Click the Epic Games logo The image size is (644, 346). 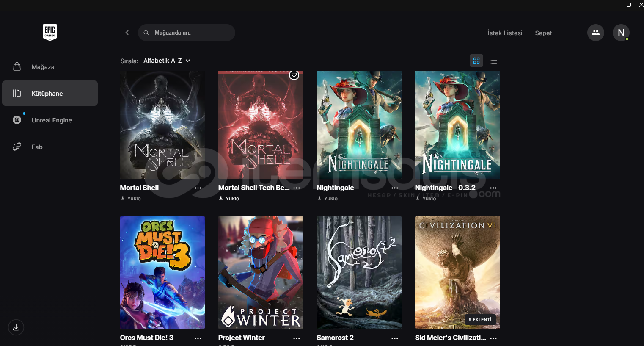coord(50,32)
